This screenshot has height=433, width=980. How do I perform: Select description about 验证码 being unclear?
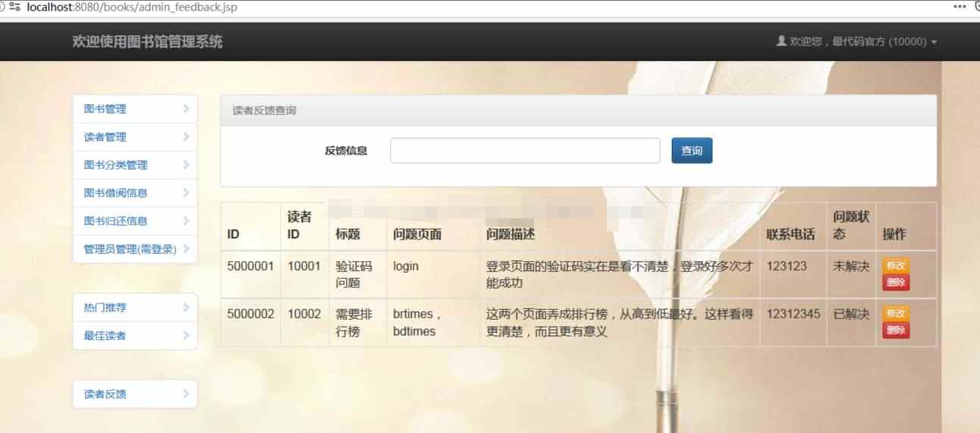click(x=619, y=275)
